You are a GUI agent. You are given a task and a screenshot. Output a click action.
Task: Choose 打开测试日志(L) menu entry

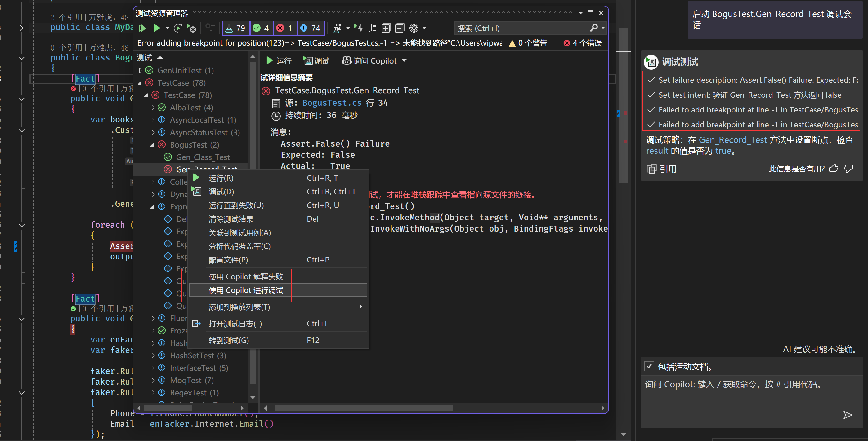pos(278,324)
